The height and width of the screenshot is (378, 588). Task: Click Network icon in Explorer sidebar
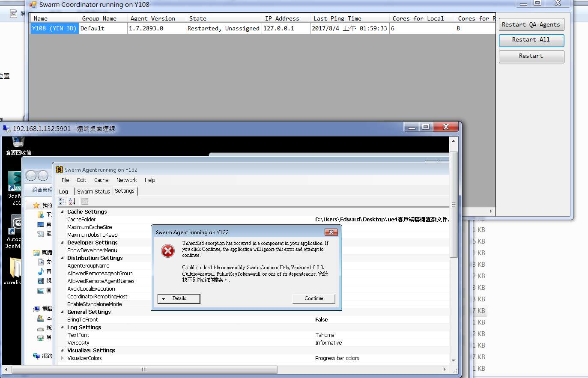coord(36,356)
